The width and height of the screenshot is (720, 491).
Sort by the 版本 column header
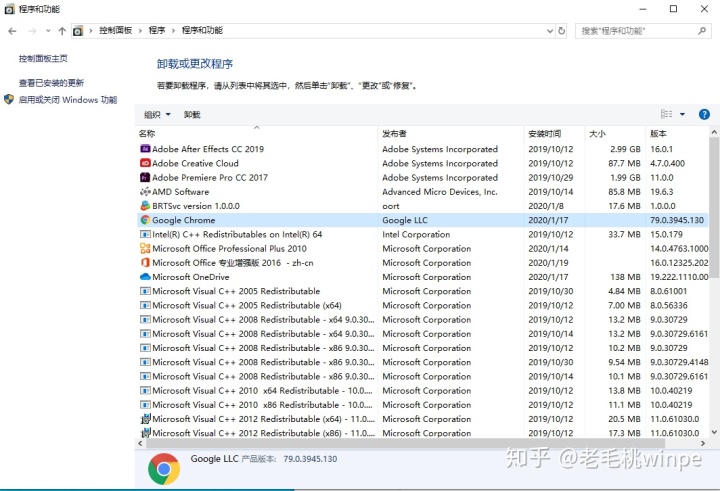(677, 134)
